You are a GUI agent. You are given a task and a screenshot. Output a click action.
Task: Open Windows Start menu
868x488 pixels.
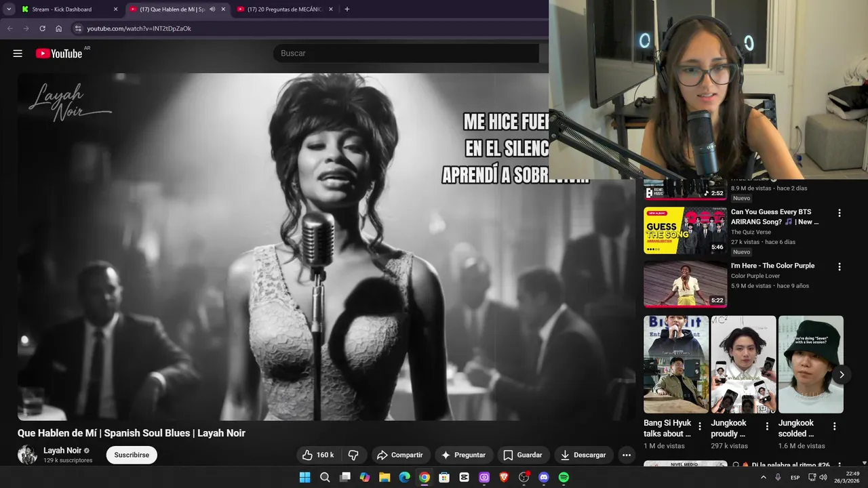coord(305,477)
